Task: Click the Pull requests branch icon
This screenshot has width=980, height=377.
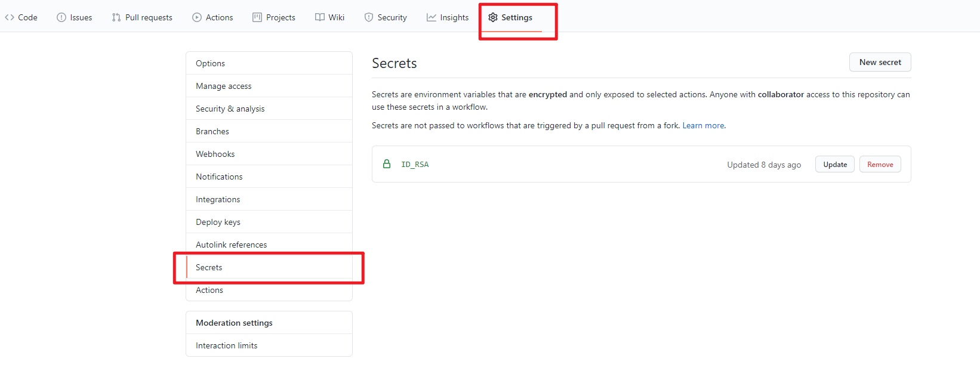Action: tap(116, 17)
